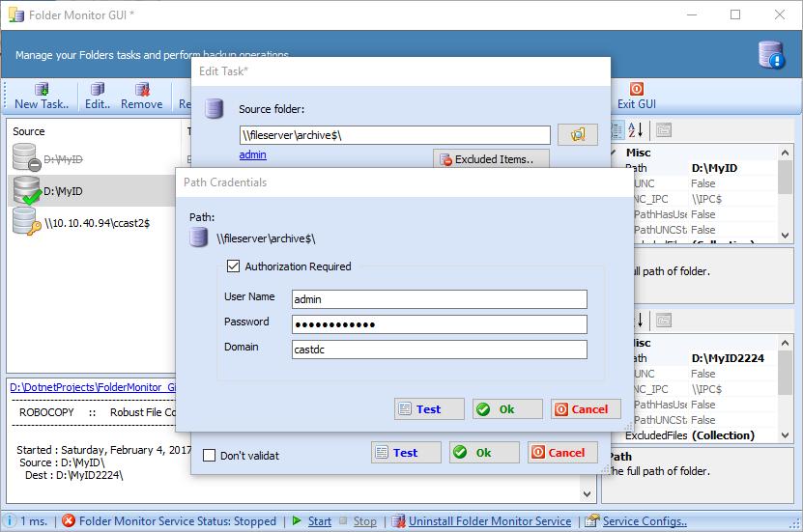Click the info icon in status bar
This screenshot has height=532, width=803.
click(x=10, y=520)
